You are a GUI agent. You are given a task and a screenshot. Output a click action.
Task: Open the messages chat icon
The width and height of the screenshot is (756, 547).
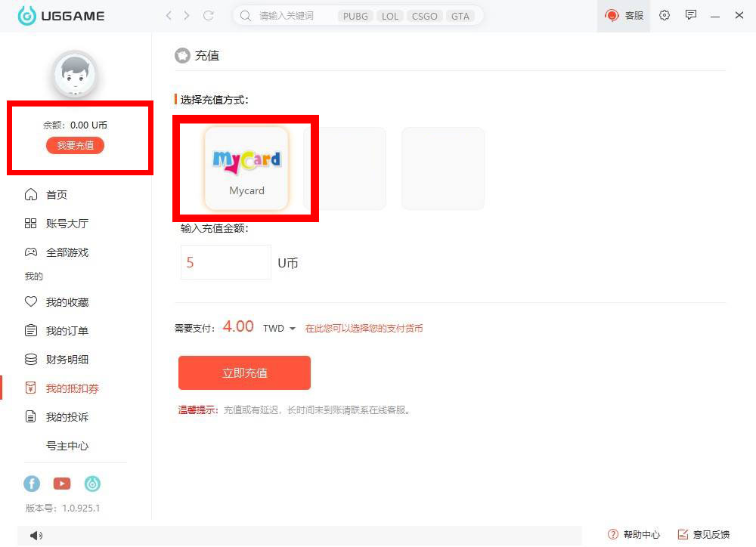click(691, 15)
